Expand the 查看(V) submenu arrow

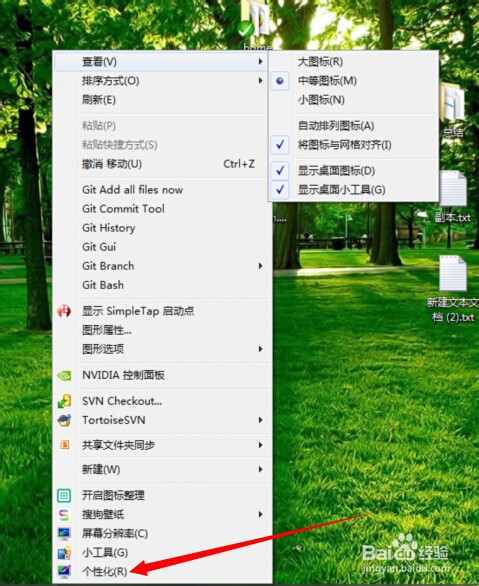click(x=260, y=61)
